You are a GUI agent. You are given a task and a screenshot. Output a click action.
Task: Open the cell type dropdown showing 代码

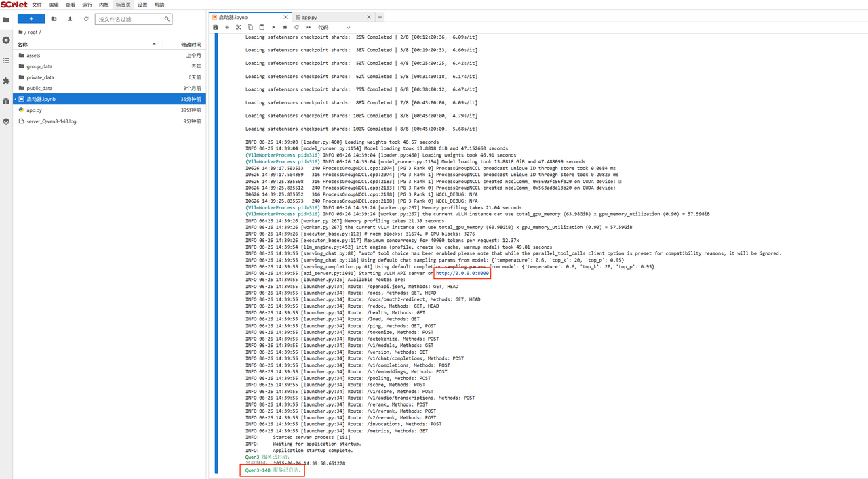coord(334,28)
